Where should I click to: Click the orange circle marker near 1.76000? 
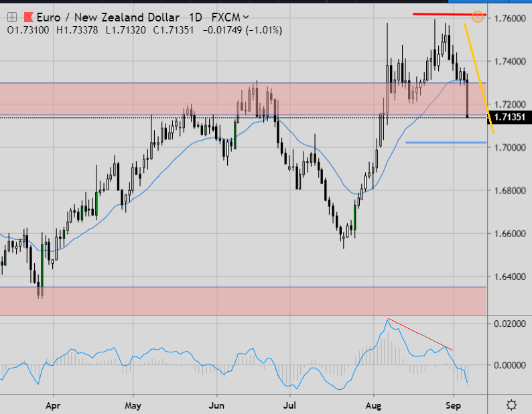click(477, 16)
